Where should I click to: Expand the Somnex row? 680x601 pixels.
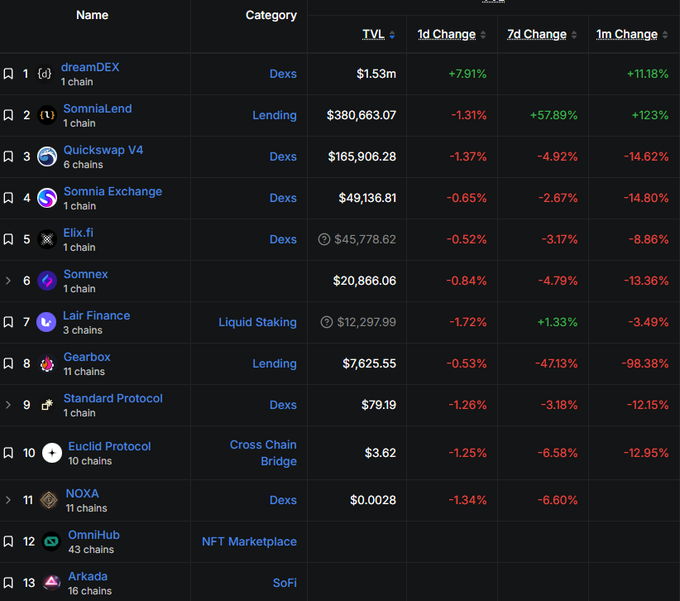pyautogui.click(x=8, y=281)
